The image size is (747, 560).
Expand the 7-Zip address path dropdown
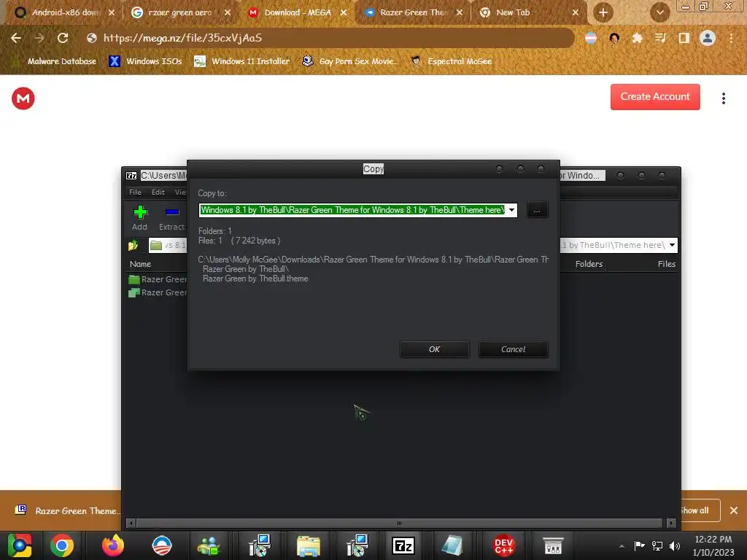672,245
